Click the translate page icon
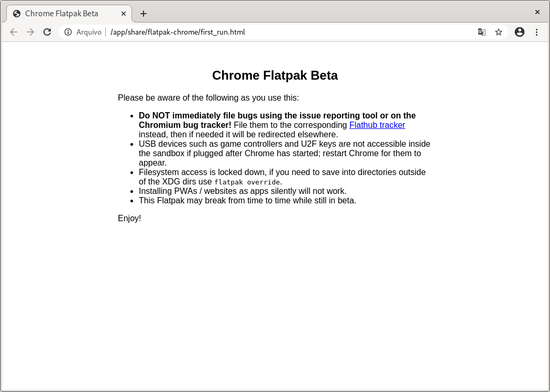This screenshot has height=392, width=550. click(x=481, y=32)
